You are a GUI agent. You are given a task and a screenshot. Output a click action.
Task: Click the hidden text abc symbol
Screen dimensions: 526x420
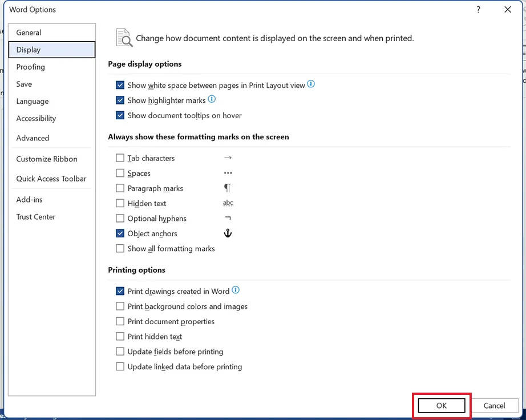pos(228,203)
